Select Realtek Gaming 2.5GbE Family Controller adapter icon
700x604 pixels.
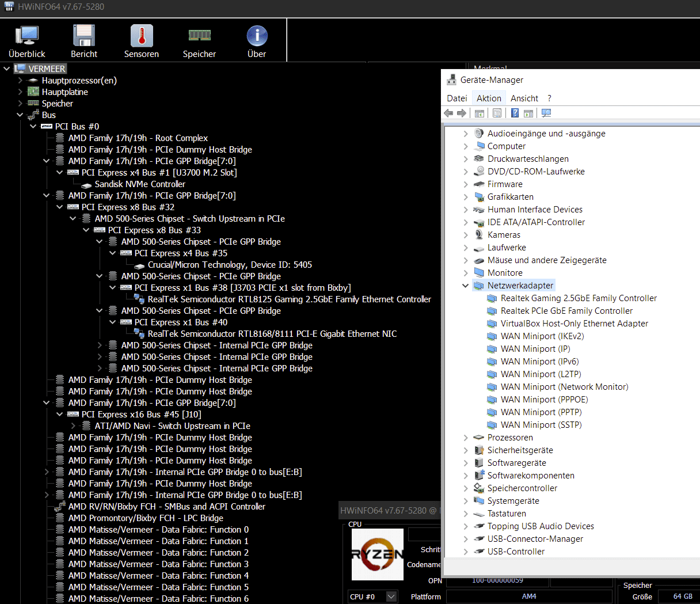pos(492,298)
